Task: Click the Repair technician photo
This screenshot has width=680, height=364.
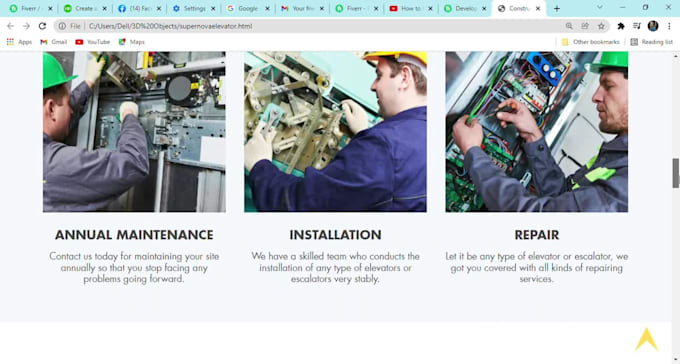Action: (x=536, y=132)
